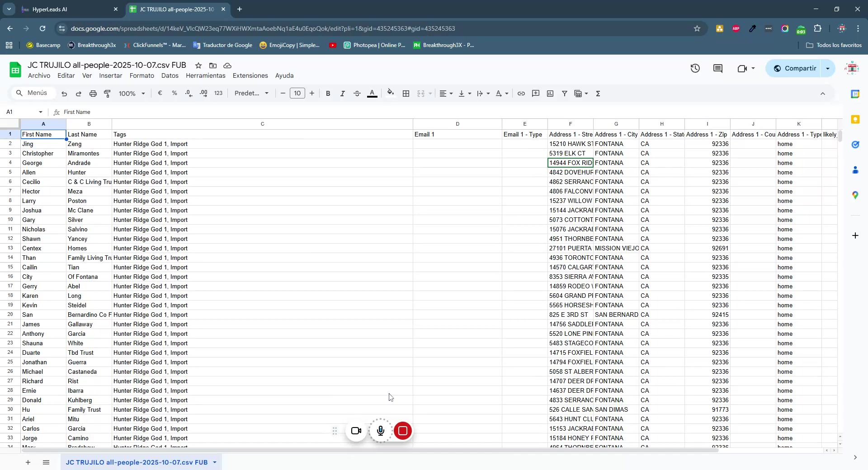This screenshot has width=868, height=470.
Task: Click the Insert link icon
Action: pyautogui.click(x=521, y=94)
